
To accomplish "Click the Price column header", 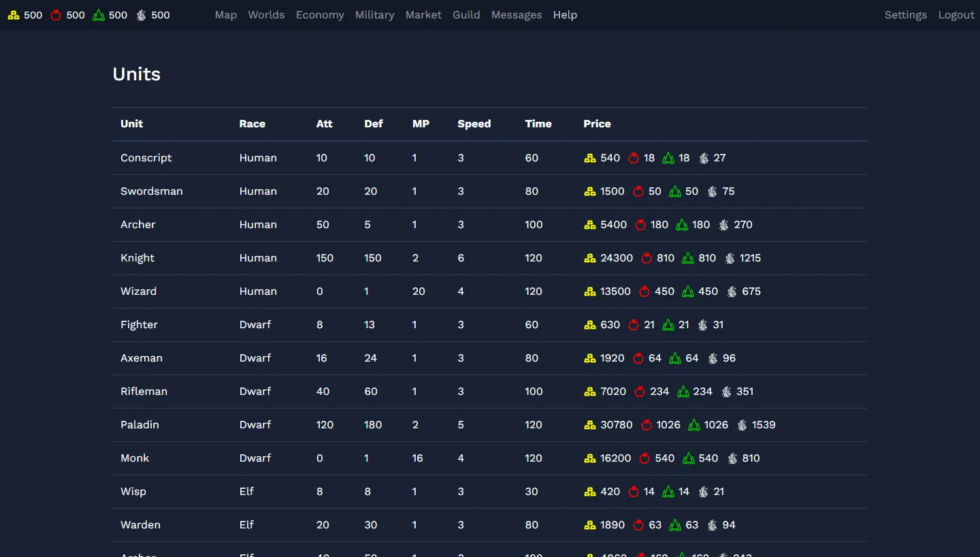I will pos(597,124).
